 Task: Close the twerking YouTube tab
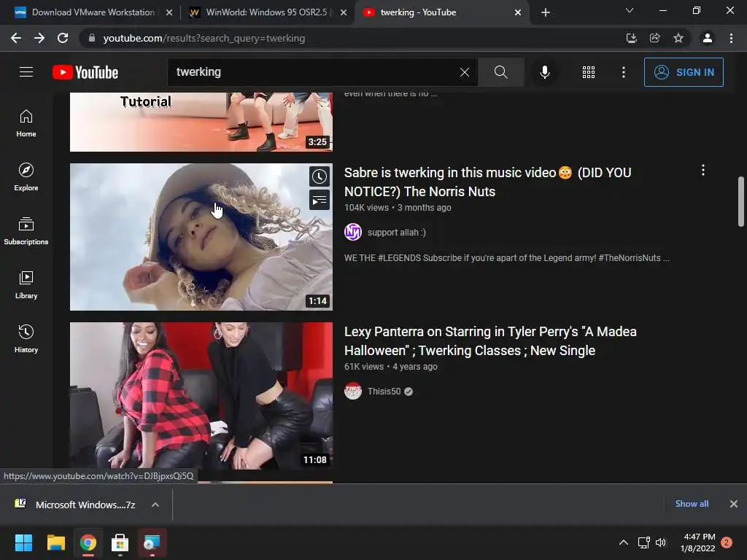[517, 12]
